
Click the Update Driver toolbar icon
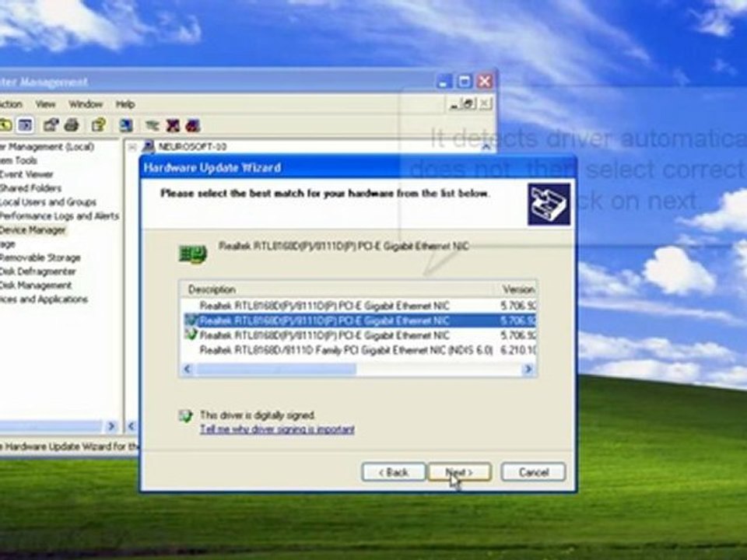[153, 125]
